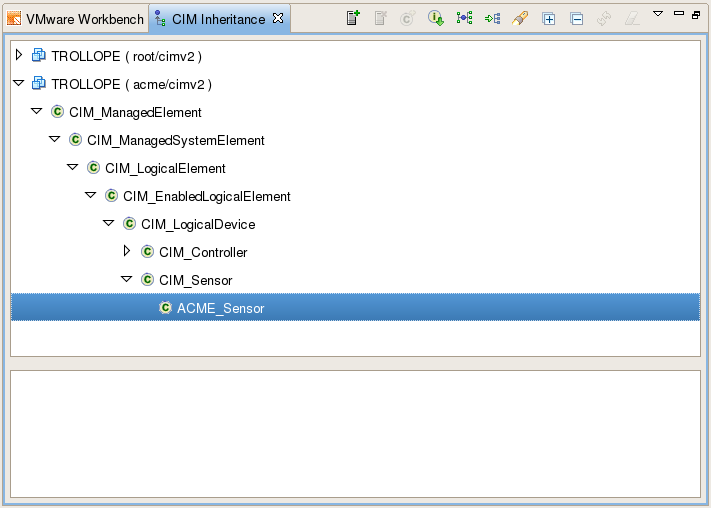Click the greyed refresh arrows icon
This screenshot has width=711, height=508.
click(x=604, y=19)
